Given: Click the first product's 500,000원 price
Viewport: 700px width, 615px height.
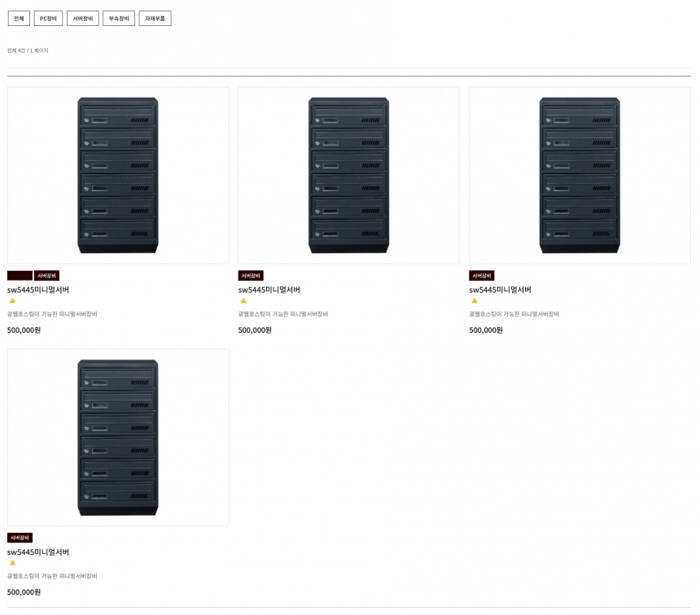Looking at the screenshot, I should pyautogui.click(x=24, y=330).
